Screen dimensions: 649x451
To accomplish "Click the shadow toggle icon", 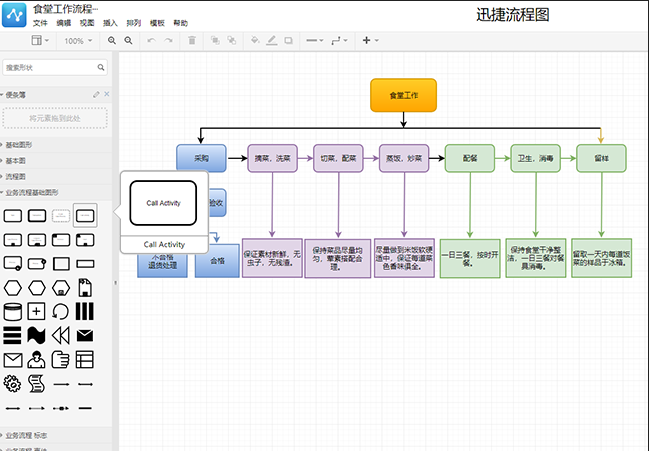I will [x=288, y=41].
